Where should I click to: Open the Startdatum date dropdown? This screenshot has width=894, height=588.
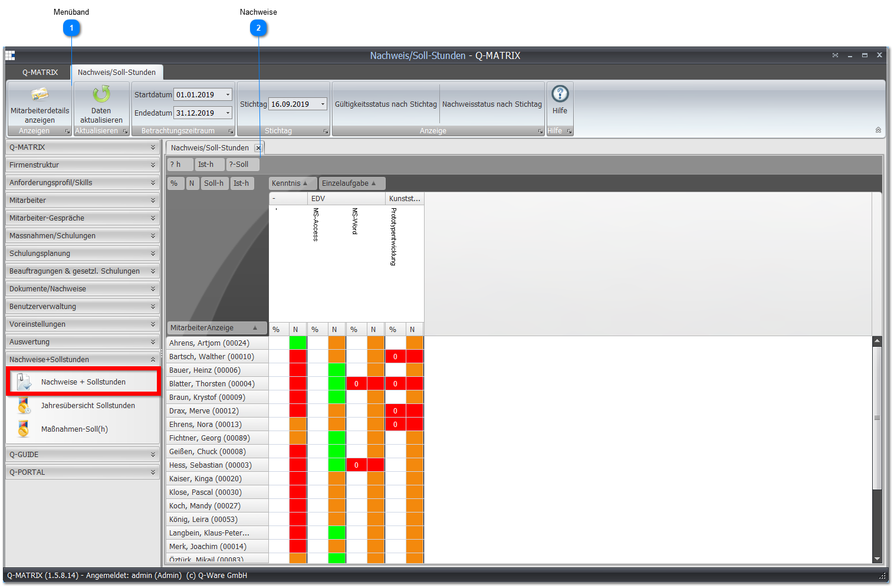pos(228,95)
